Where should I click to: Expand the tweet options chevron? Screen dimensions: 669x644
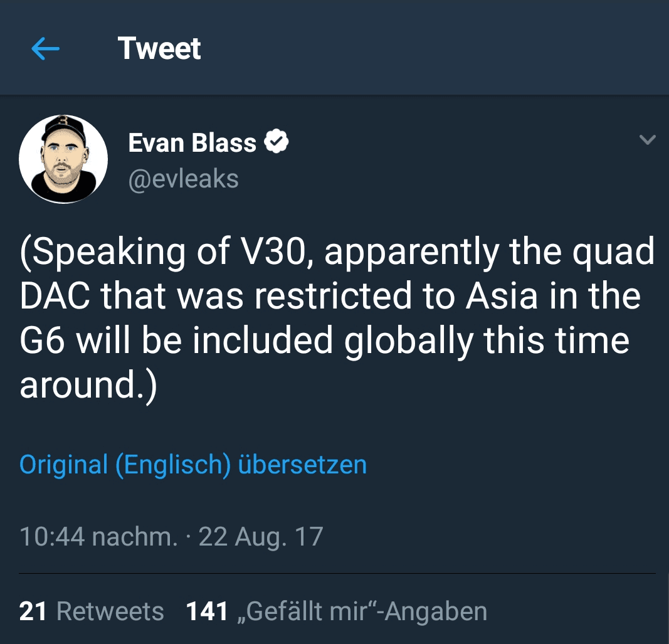(x=647, y=140)
